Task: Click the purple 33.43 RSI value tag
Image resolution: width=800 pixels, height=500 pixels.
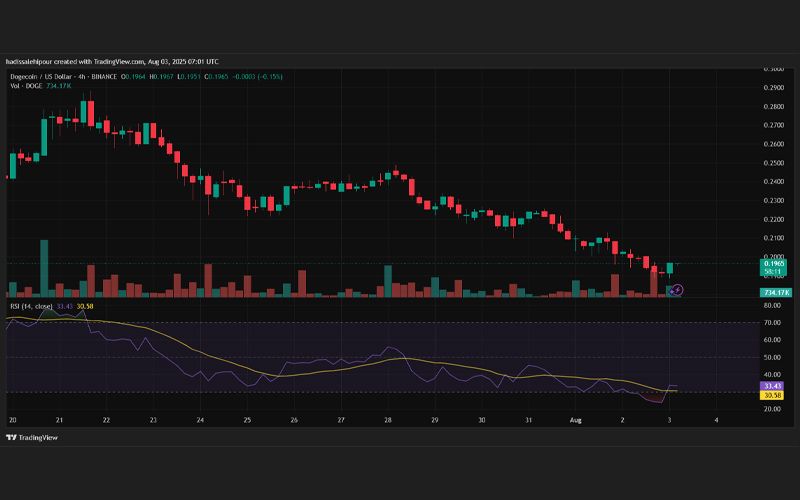Action: coord(771,386)
